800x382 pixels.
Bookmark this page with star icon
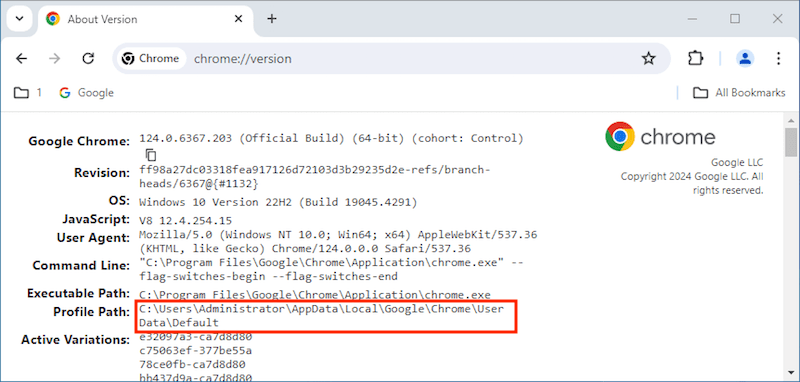[648, 59]
